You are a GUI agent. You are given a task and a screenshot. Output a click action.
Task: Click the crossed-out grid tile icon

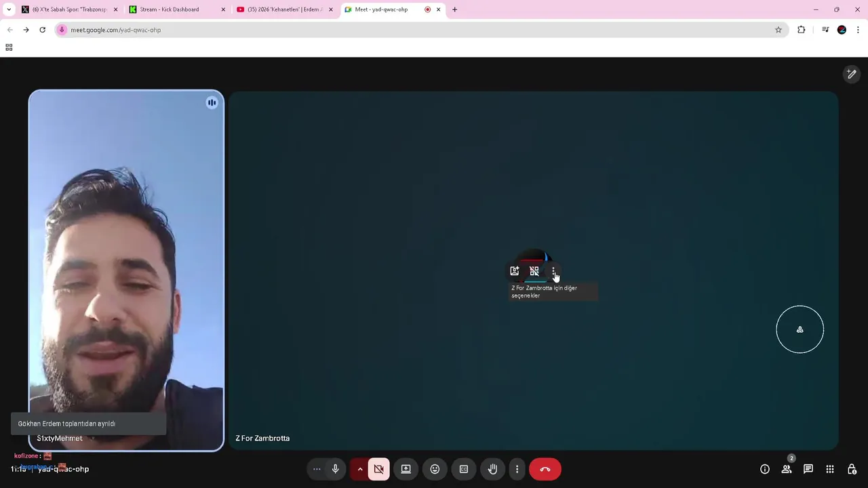click(x=534, y=271)
